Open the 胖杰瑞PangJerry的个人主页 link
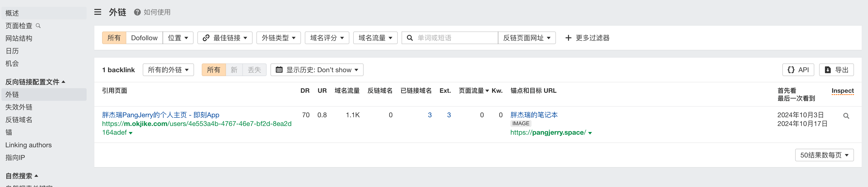This screenshot has height=187, width=868. tap(160, 115)
